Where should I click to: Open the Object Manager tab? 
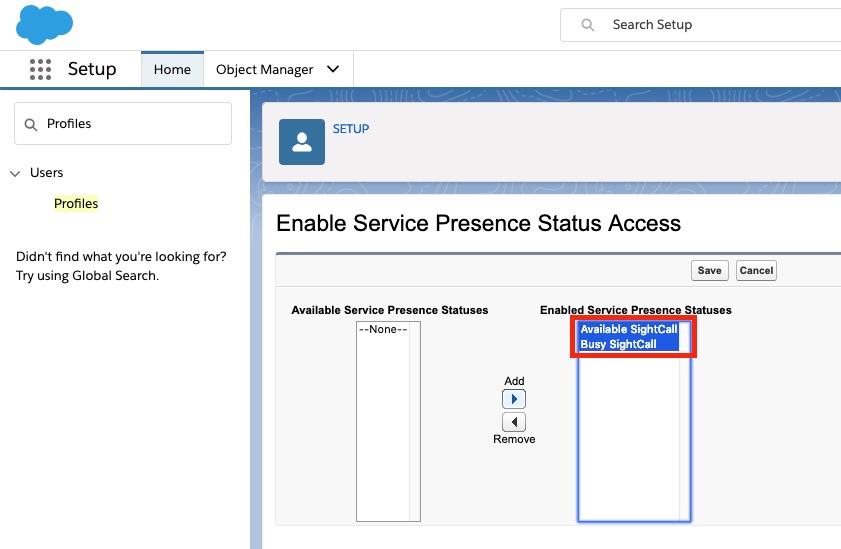pyautogui.click(x=264, y=69)
